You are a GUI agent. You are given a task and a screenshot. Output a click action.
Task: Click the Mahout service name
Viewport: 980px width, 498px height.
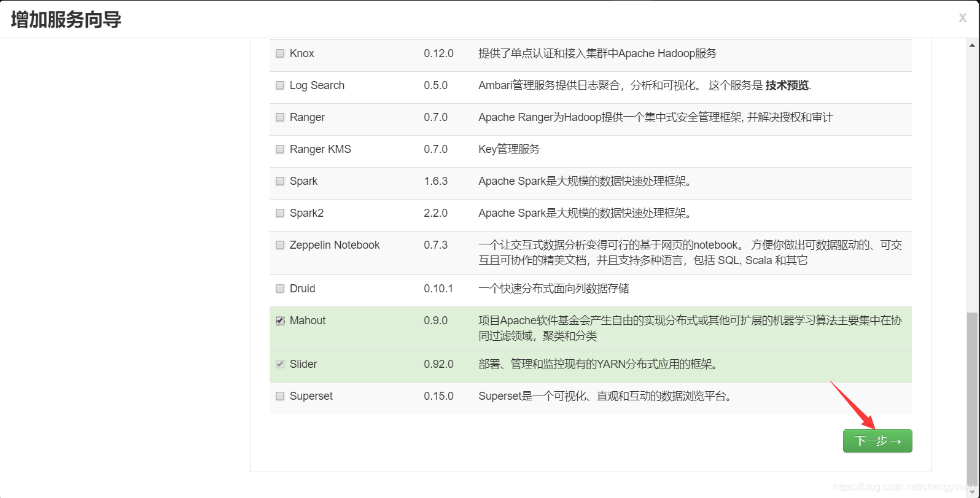[308, 321]
